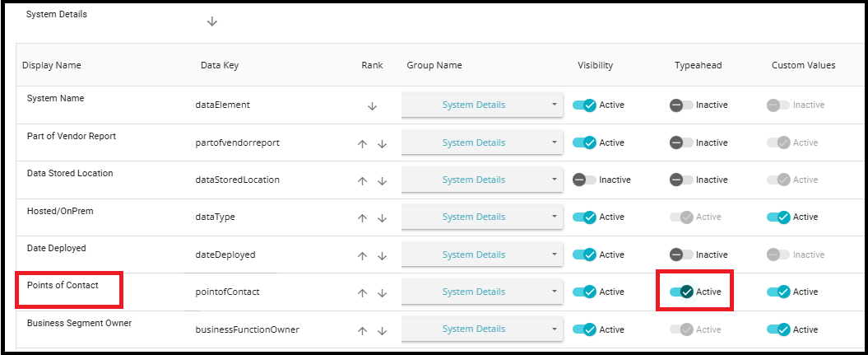Screen dimensions: 868x355
Task: Disable Typeahead for Points of Contact
Action: pos(682,292)
